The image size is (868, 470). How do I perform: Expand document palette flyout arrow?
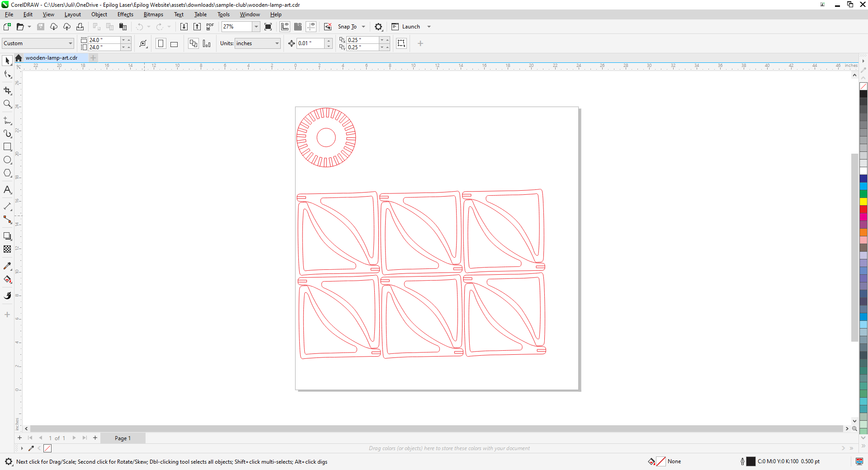pos(22,448)
